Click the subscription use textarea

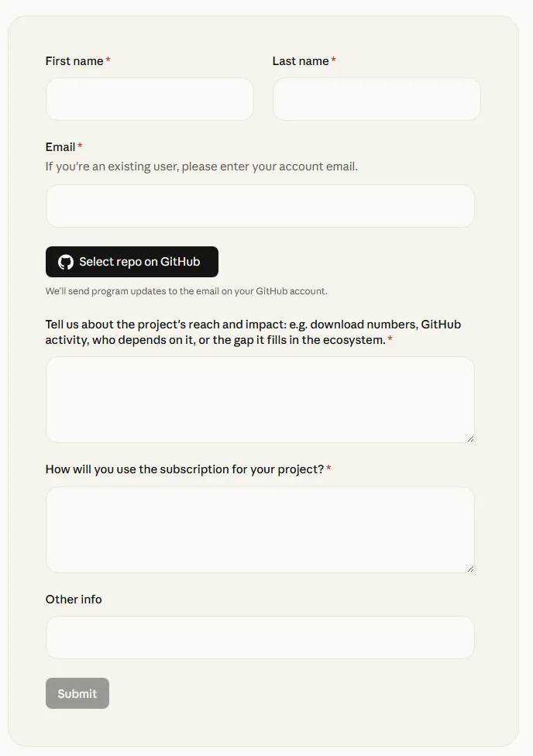click(x=260, y=530)
